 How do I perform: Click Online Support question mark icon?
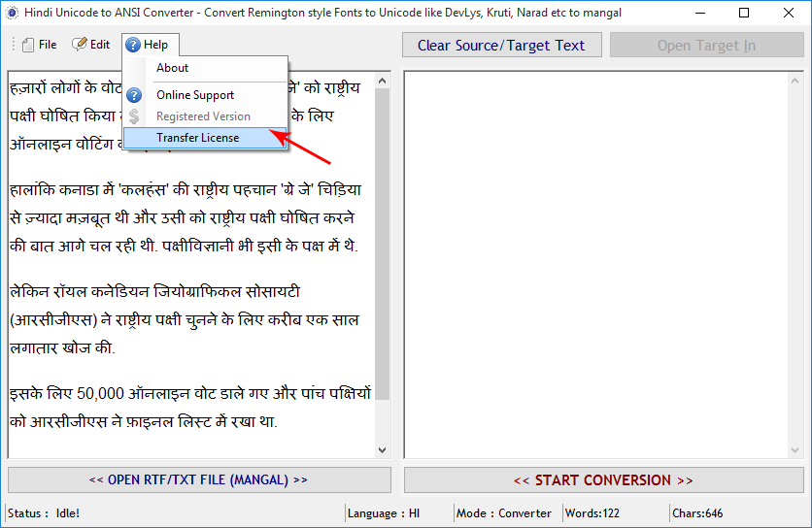tap(134, 95)
